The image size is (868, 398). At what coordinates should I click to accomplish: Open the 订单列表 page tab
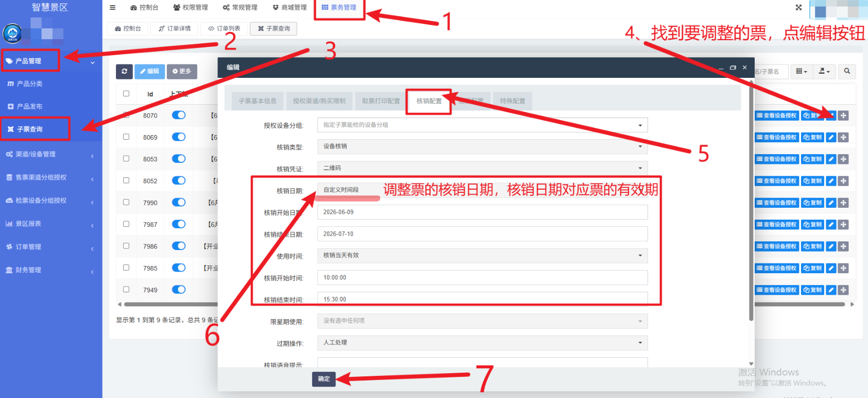(x=224, y=28)
